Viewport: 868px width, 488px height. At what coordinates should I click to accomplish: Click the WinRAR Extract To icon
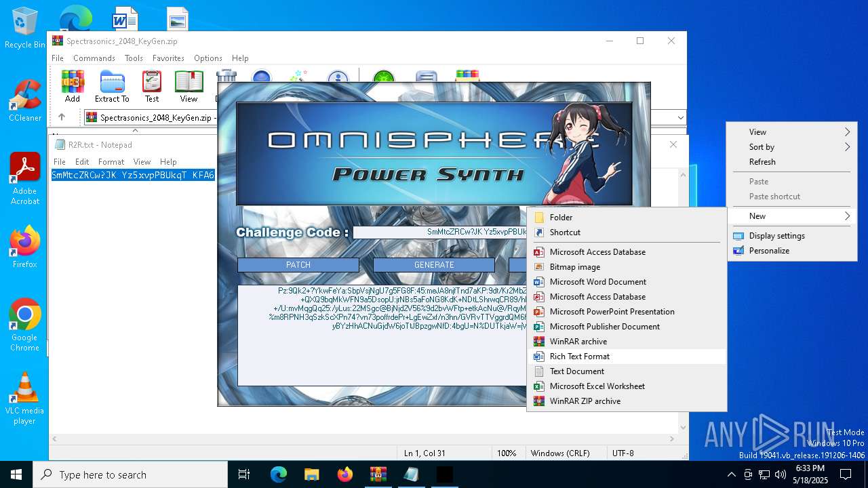(x=112, y=86)
